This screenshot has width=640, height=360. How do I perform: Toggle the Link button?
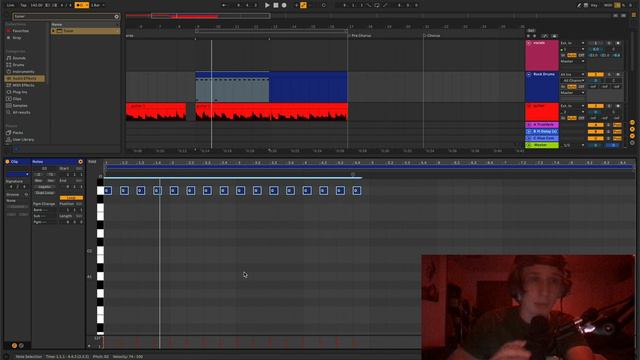coord(11,5)
